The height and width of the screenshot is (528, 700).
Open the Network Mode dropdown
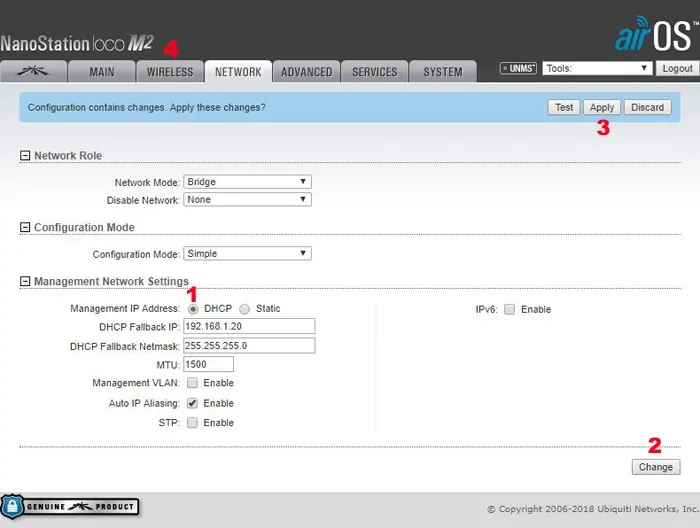point(247,182)
